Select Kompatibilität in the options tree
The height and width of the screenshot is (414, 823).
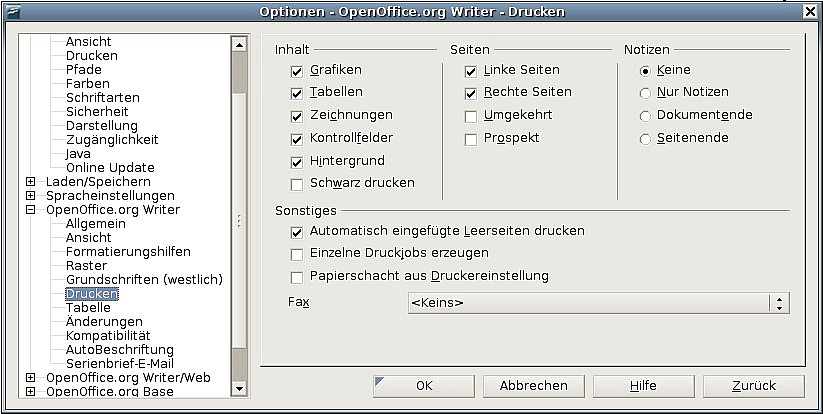(x=108, y=336)
